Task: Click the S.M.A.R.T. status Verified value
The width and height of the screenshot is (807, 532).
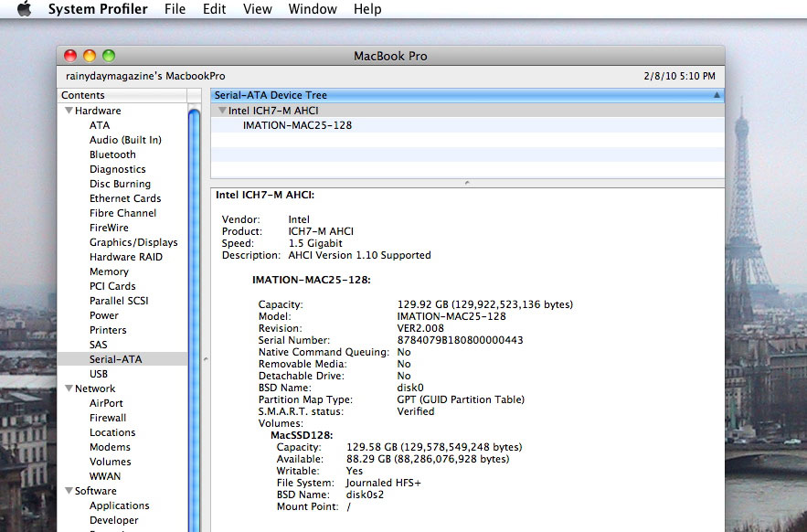Action: [415, 411]
